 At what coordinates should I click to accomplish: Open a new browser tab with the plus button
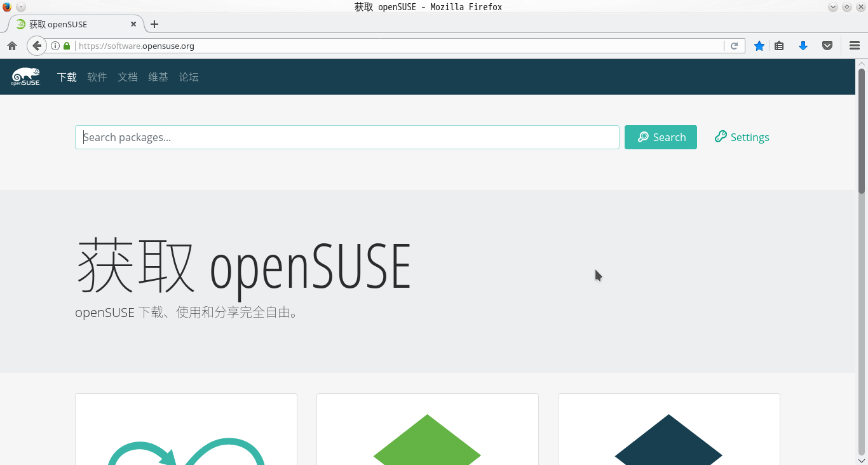[154, 24]
